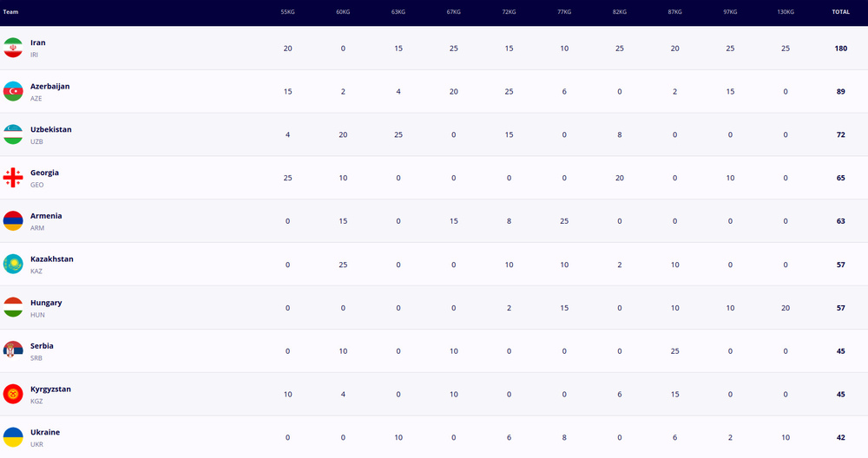Click the Armenia flag icon
The width and height of the screenshot is (868, 458).
coord(13,220)
